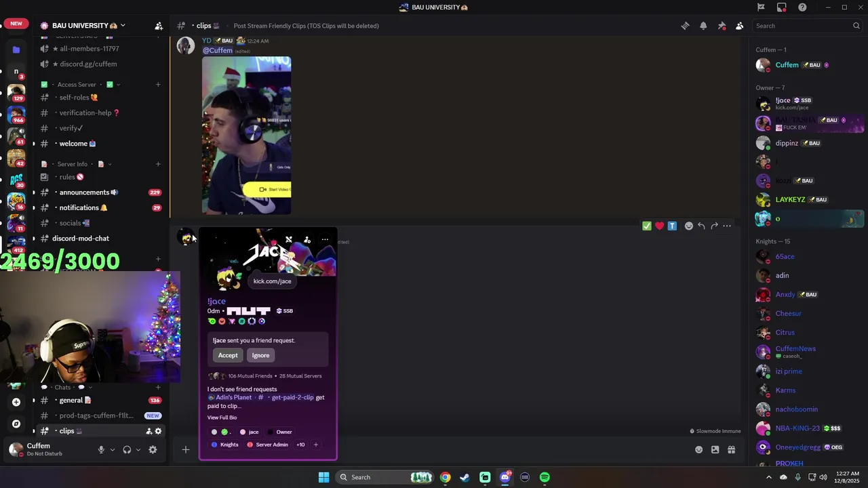Accept !jace friend request

[x=228, y=355]
